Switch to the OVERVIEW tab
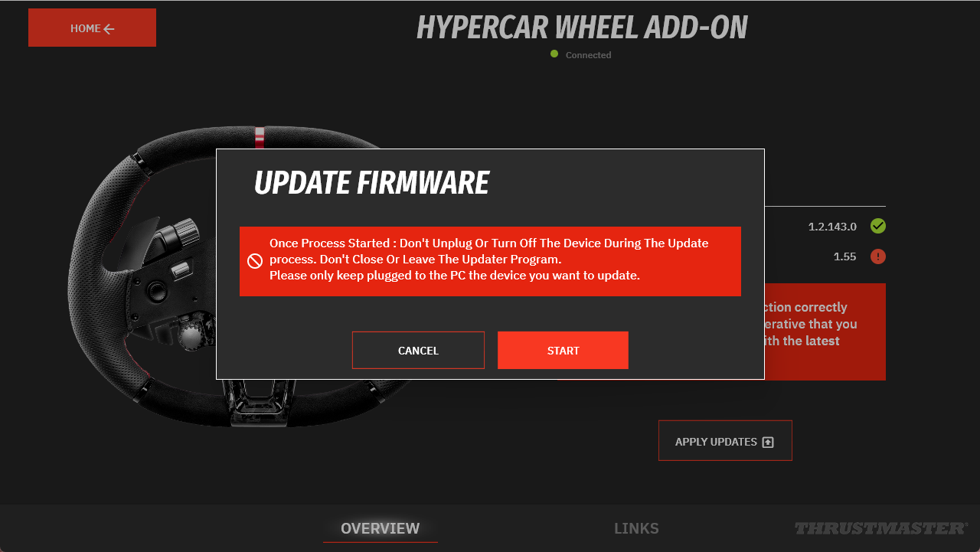The width and height of the screenshot is (980, 552). [380, 528]
